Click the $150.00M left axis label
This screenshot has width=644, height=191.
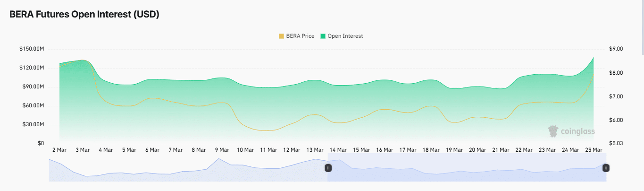tap(32, 49)
